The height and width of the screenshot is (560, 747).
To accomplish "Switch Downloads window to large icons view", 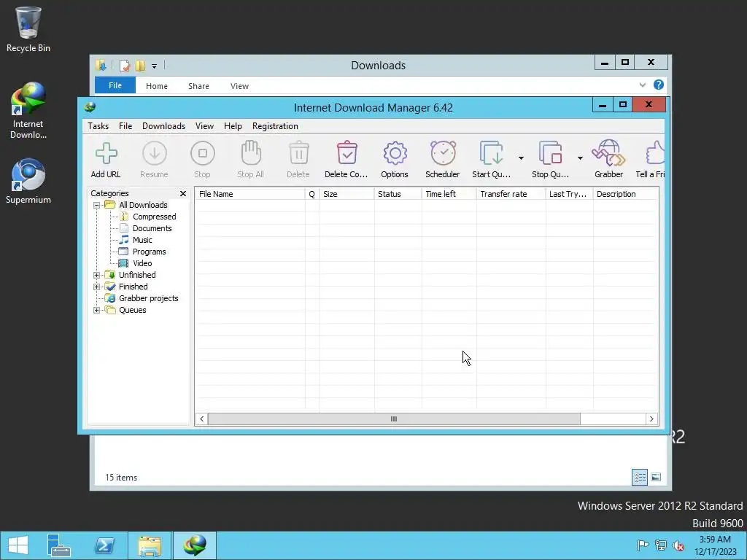I will [656, 477].
